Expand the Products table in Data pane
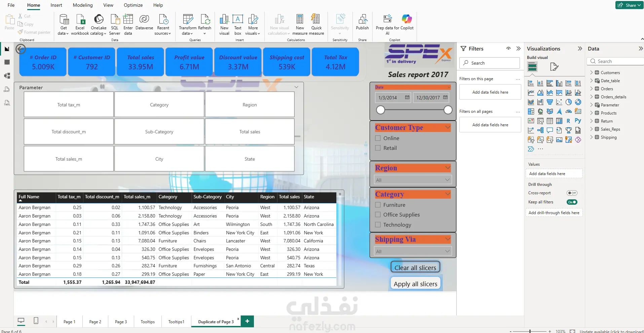 coord(591,113)
